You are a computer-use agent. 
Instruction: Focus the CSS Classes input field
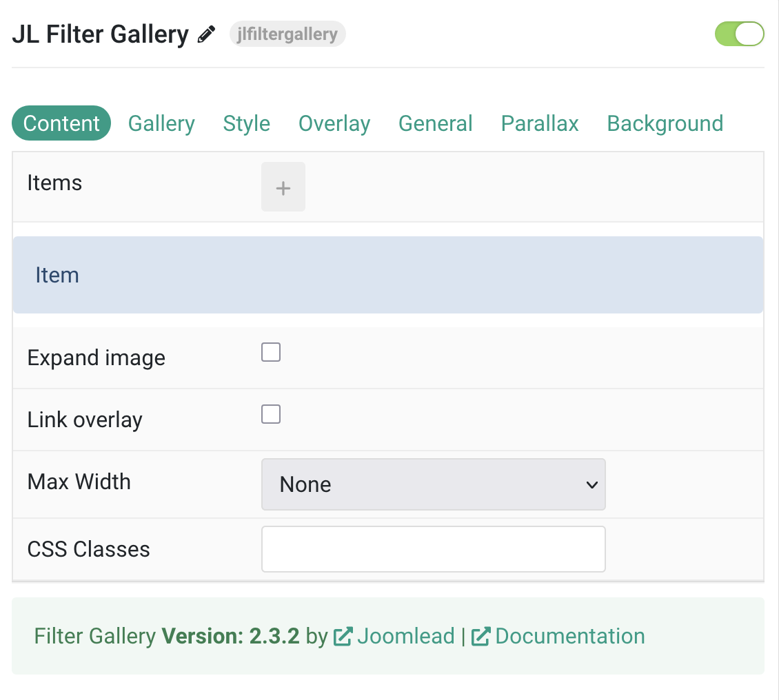[433, 549]
